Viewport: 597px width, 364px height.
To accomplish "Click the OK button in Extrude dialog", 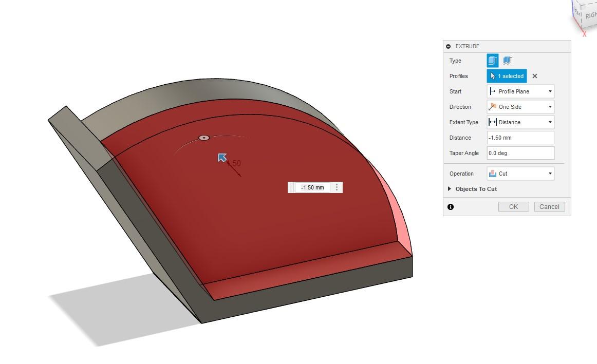I will click(x=514, y=206).
